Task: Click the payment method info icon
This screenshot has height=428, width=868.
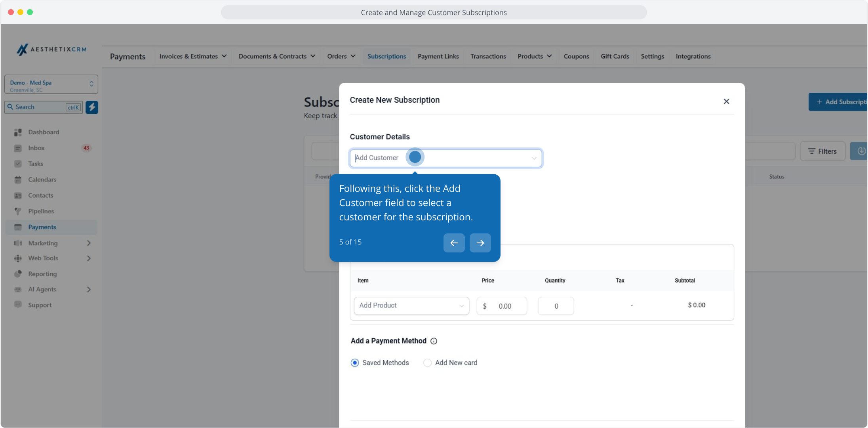Action: tap(434, 341)
